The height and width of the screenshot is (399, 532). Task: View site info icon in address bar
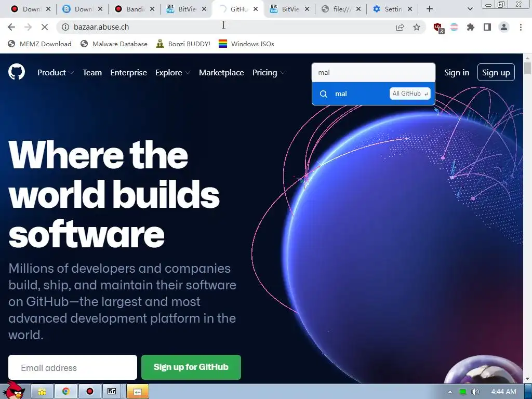coord(65,27)
